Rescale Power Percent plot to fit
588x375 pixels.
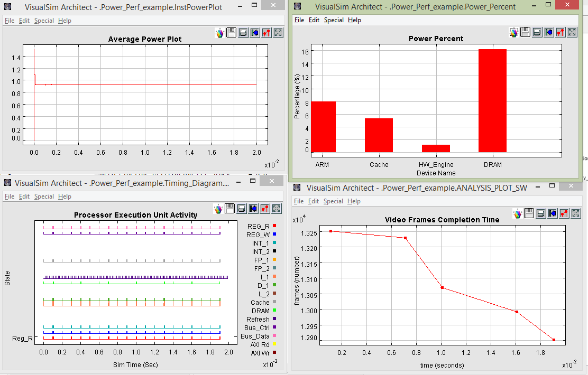[572, 32]
